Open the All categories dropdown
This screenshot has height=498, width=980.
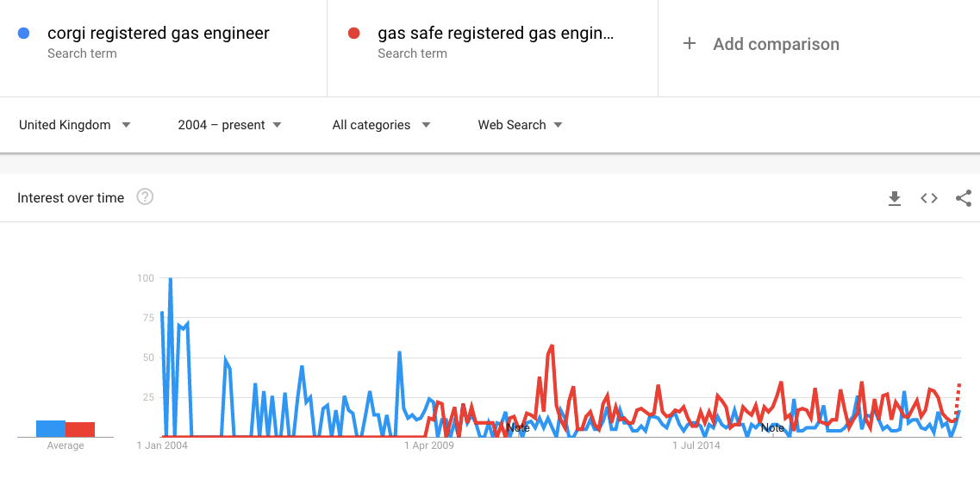(381, 125)
